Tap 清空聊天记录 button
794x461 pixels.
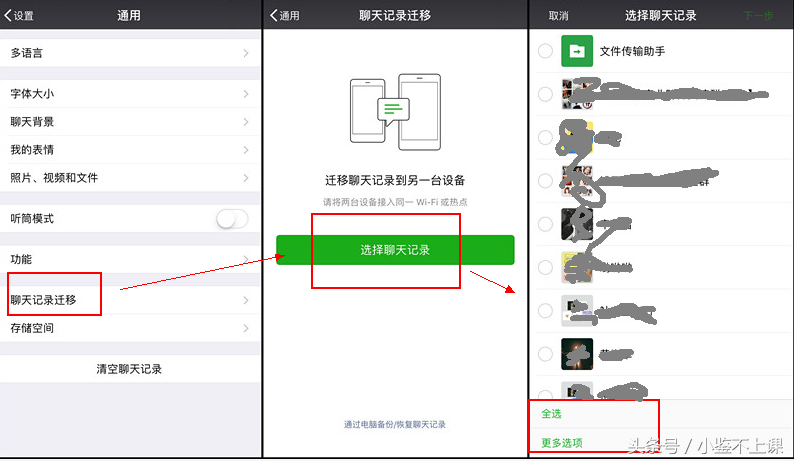[x=130, y=369]
